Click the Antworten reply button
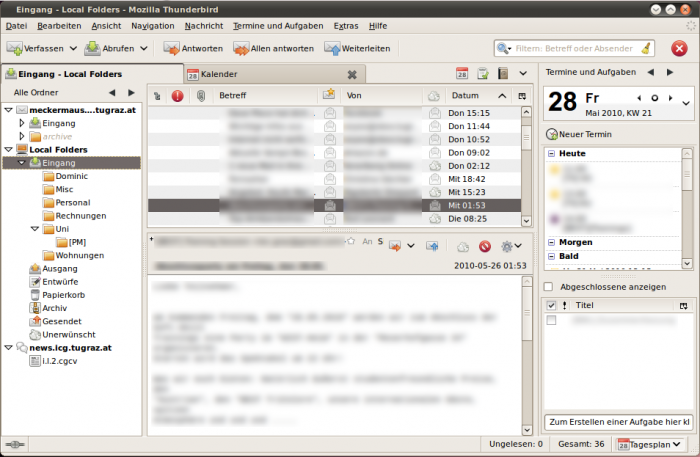 [x=193, y=48]
